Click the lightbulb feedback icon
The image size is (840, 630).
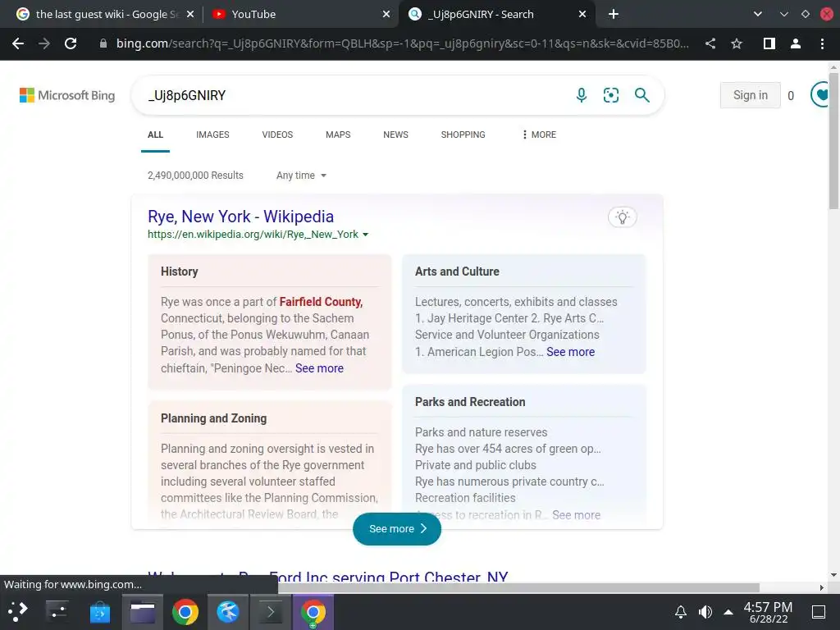pos(622,217)
